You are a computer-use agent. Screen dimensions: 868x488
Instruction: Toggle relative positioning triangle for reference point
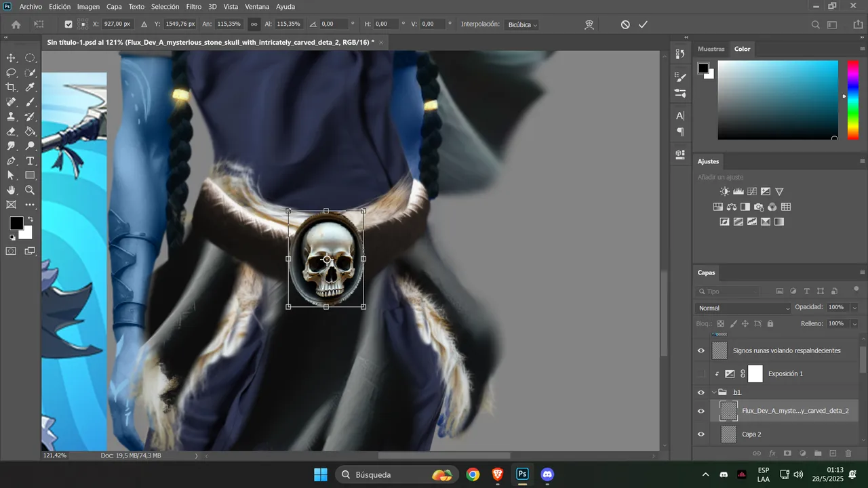coord(144,24)
